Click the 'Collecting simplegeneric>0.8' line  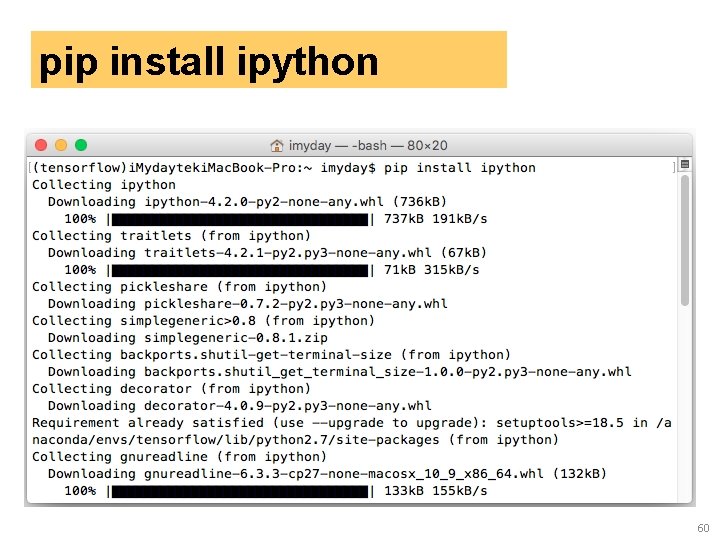203,321
